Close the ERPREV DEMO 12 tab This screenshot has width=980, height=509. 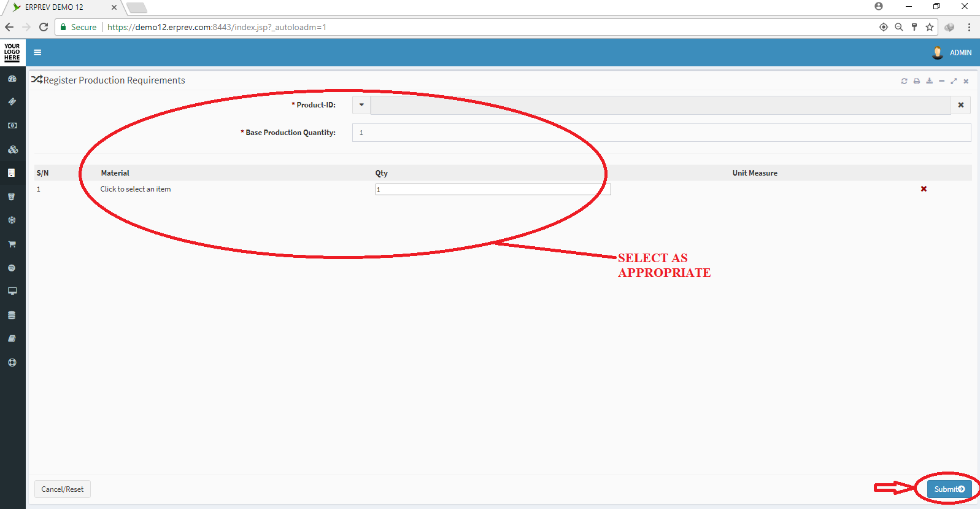tap(114, 7)
